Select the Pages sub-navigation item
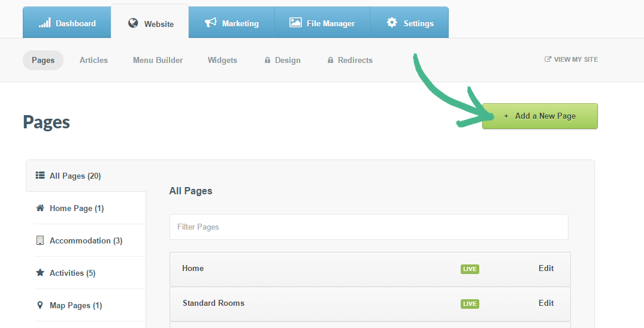Image resolution: width=644 pixels, height=328 pixels. tap(43, 60)
